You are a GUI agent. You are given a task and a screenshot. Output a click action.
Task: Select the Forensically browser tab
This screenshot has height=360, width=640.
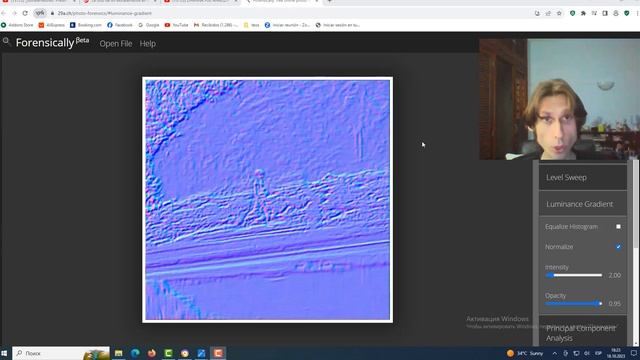[282, 2]
